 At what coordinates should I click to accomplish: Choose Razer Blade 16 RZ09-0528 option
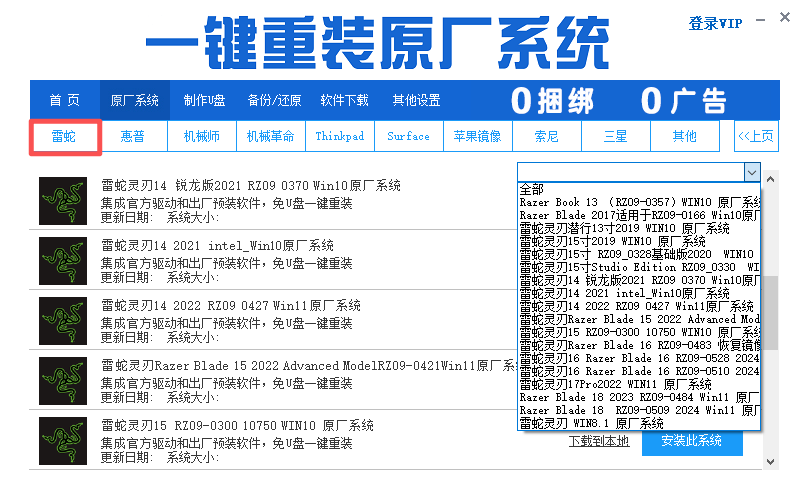(638, 358)
